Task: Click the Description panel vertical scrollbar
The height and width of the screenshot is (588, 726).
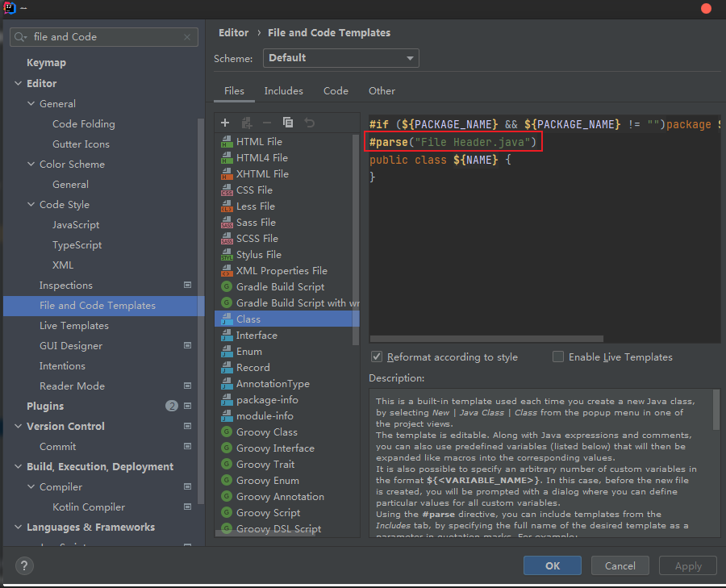Action: [x=716, y=410]
